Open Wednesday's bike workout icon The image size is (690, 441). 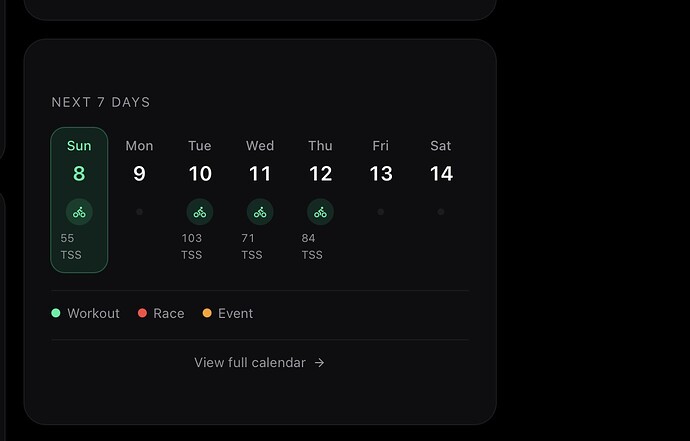point(260,212)
